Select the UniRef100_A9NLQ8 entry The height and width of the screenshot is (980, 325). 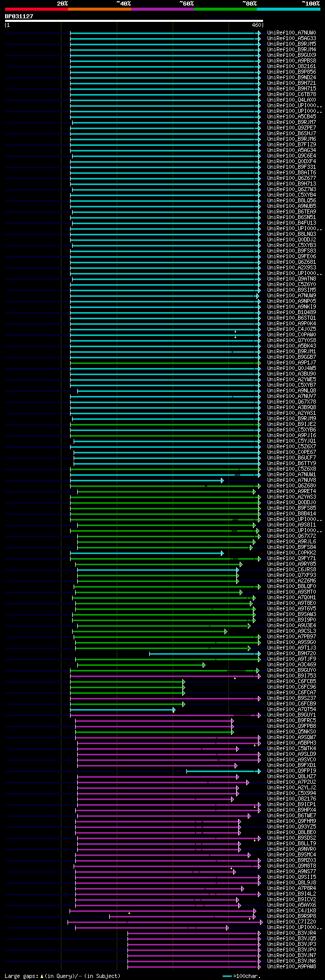tap(291, 390)
